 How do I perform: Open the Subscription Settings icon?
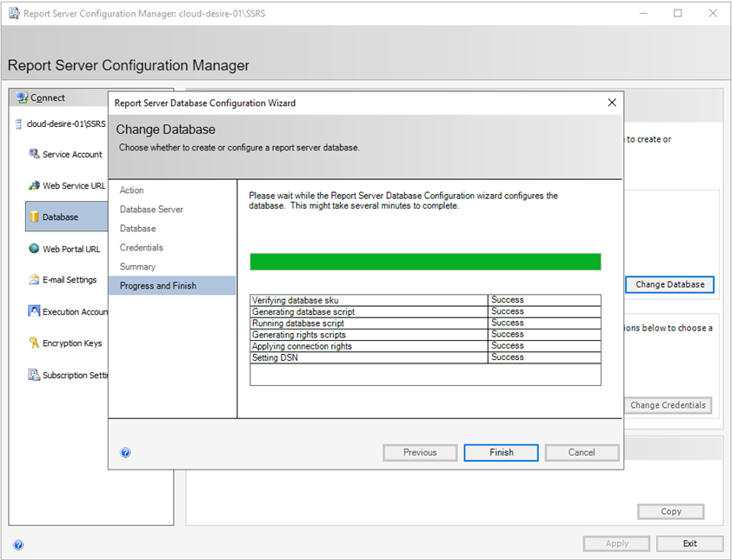[34, 375]
